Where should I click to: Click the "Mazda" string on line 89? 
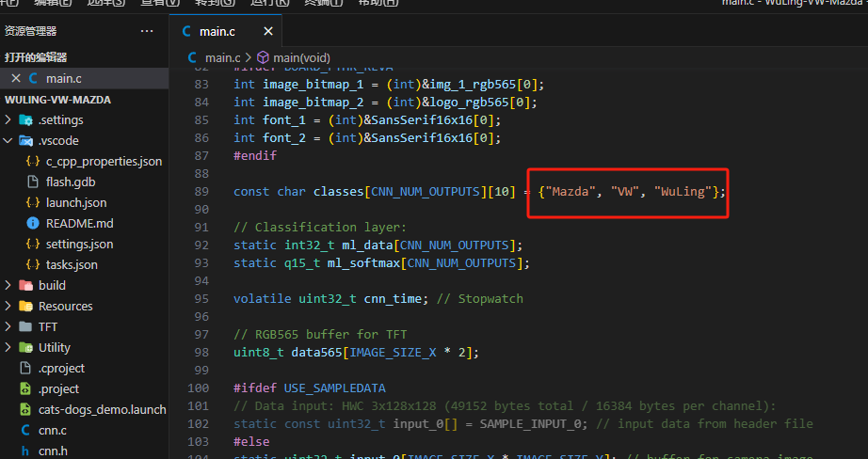coord(571,191)
